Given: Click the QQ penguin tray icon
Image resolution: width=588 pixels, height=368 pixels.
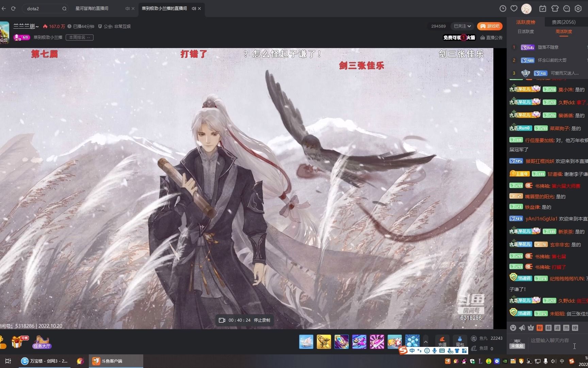Looking at the screenshot, I should 464,362.
